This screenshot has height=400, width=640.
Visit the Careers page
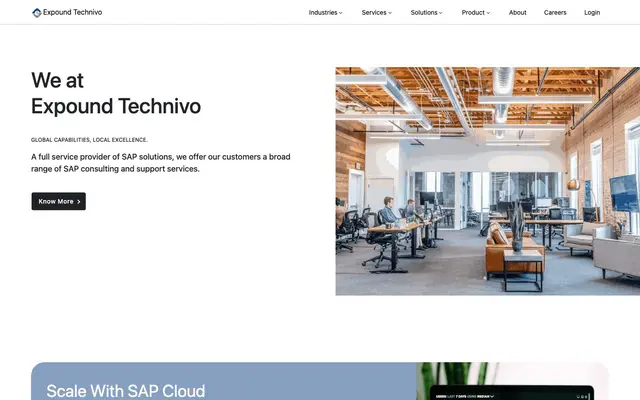(555, 13)
